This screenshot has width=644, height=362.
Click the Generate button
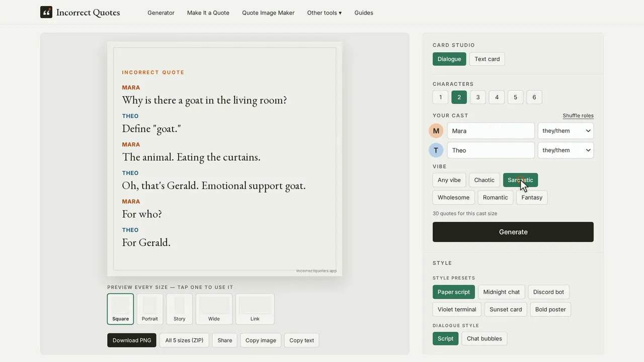(513, 232)
